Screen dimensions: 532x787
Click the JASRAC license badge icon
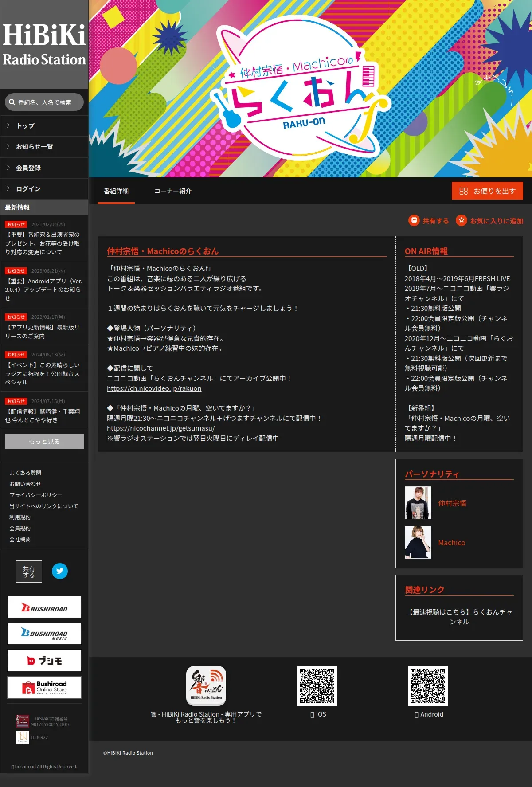click(x=23, y=721)
